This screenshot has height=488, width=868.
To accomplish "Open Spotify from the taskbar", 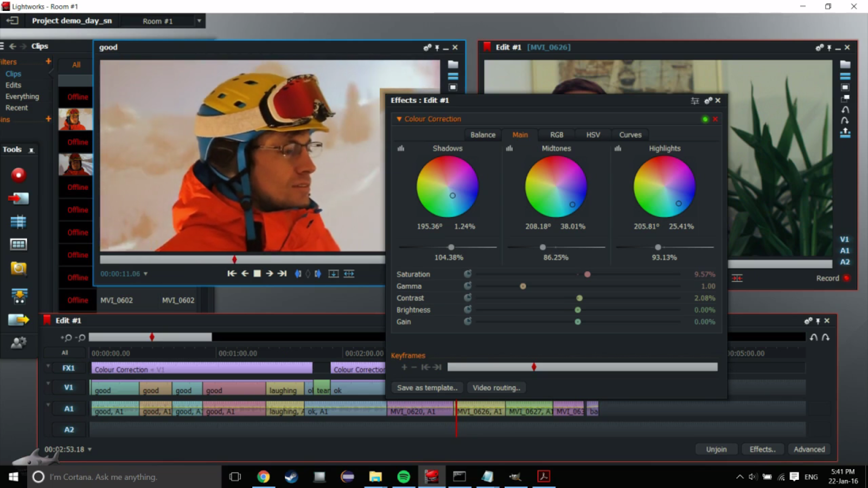I will (404, 477).
